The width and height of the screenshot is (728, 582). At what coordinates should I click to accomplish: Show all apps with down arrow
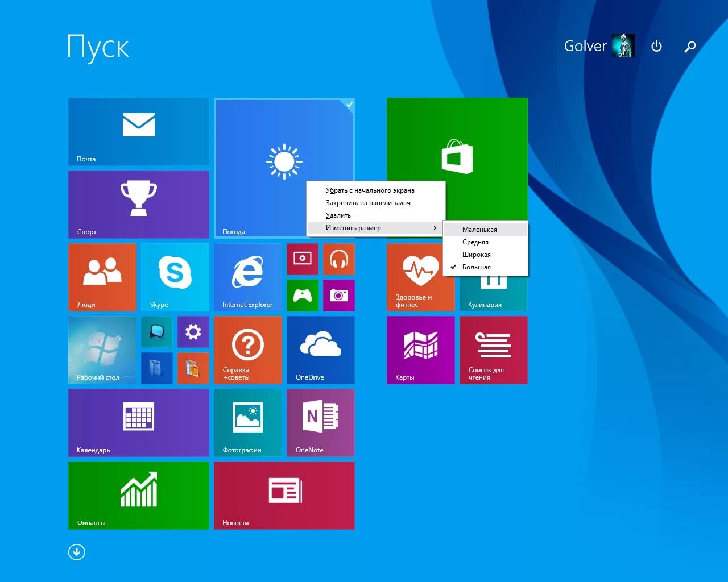click(x=77, y=552)
